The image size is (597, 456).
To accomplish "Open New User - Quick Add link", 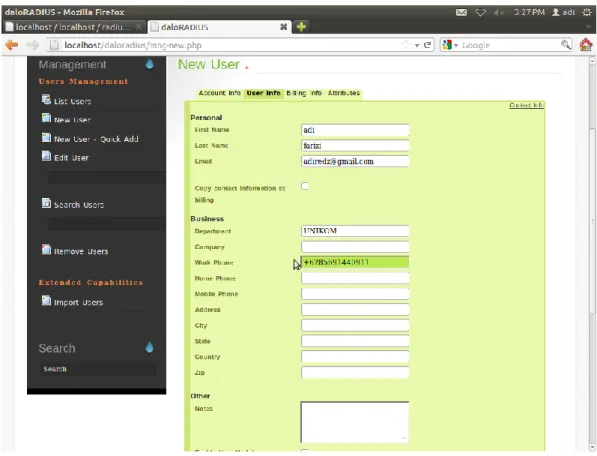I will (96, 139).
